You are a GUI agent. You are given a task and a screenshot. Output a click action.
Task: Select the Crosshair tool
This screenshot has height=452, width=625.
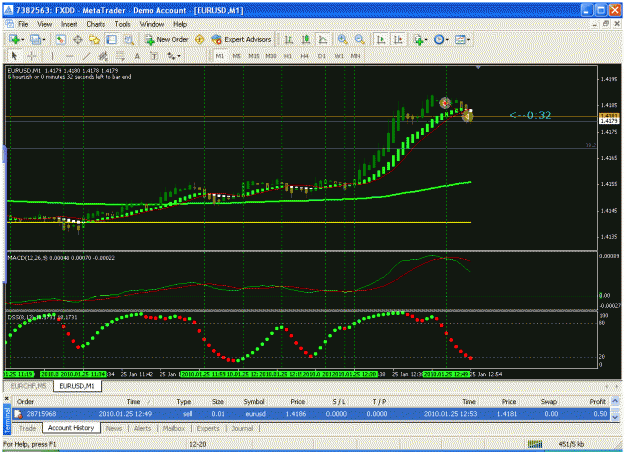(x=32, y=56)
